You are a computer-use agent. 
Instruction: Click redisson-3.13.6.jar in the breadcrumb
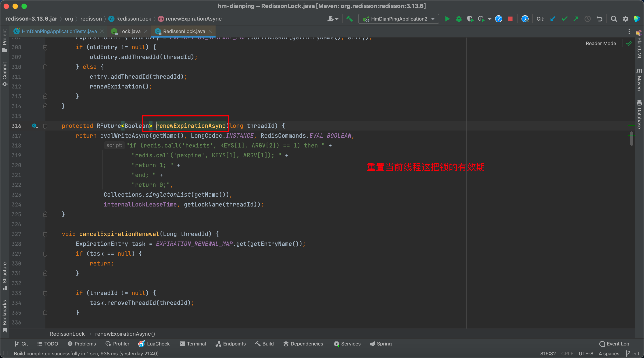point(31,19)
